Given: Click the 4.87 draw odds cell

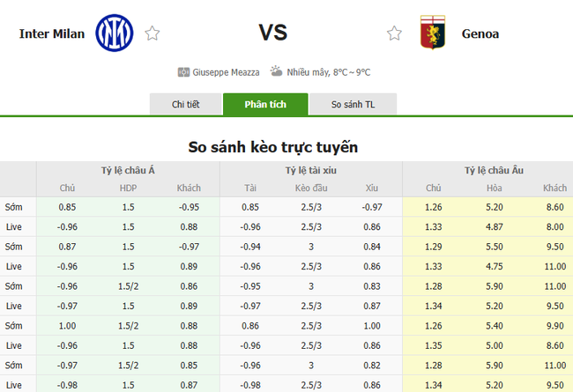Looking at the screenshot, I should [494, 226].
